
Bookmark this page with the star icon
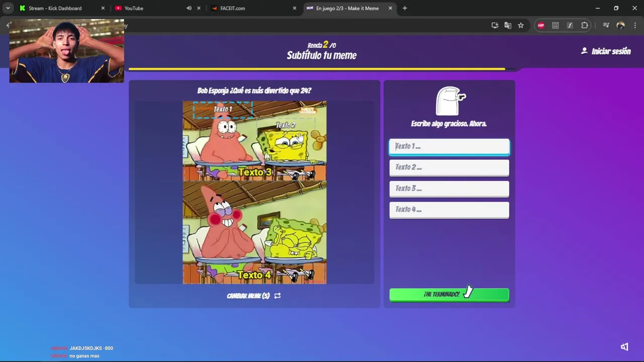pos(521,25)
